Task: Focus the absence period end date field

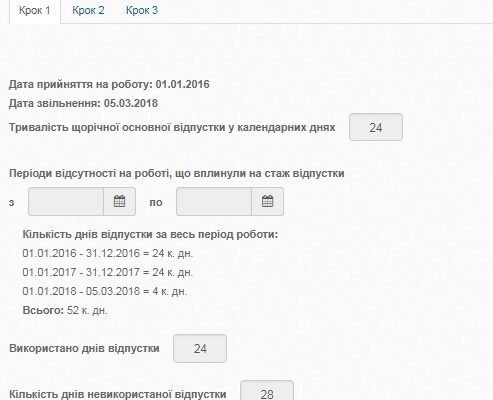Action: [214, 201]
